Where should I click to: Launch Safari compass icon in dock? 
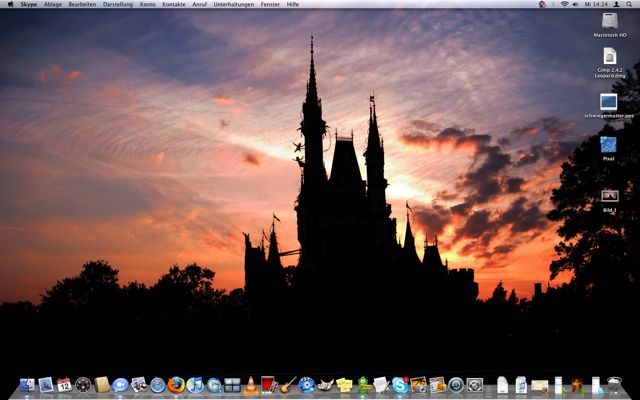[x=157, y=385]
